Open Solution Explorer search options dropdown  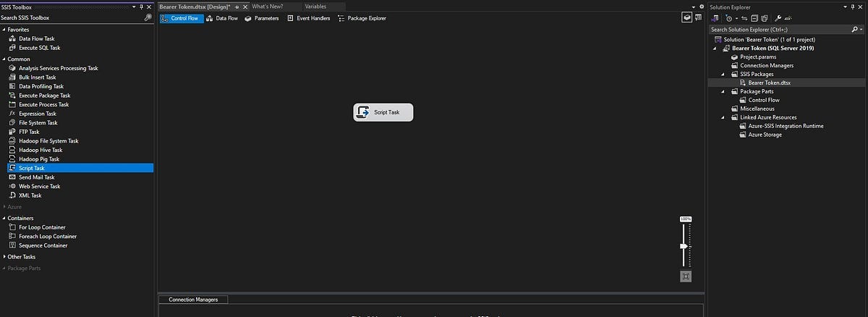click(860, 29)
